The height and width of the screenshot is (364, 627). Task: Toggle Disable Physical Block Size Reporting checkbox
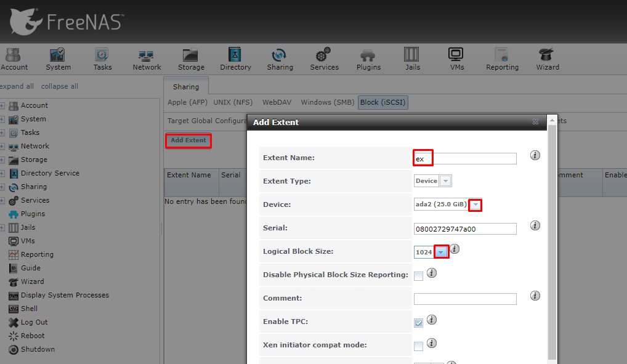click(x=418, y=276)
